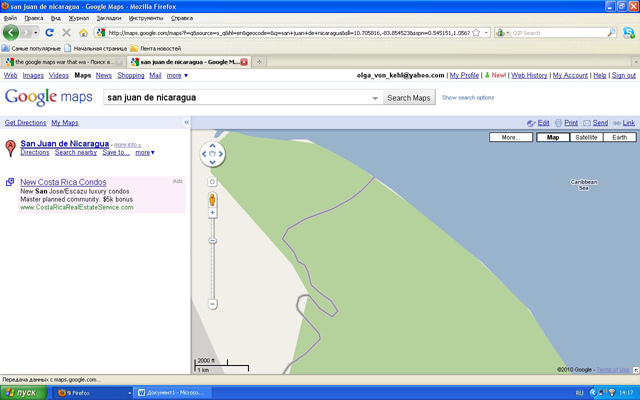Open the Инструменты menu

[x=146, y=18]
